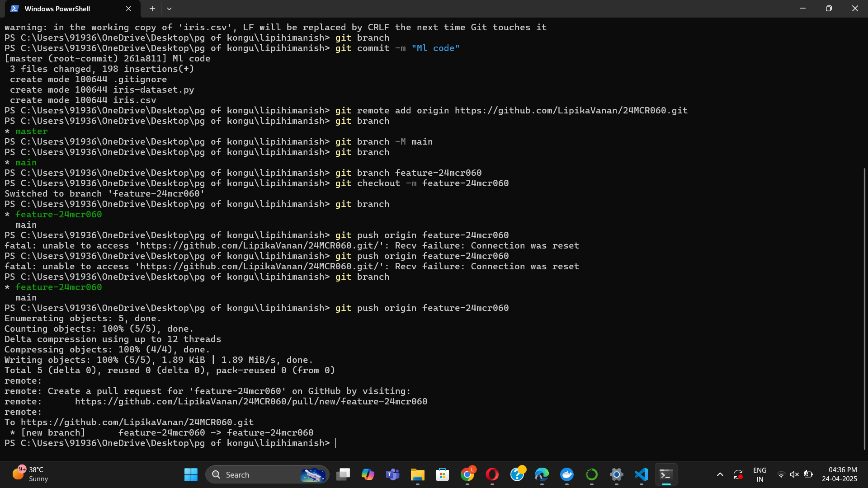Click the Windows Start button
This screenshot has width=868, height=488.
coord(191,474)
